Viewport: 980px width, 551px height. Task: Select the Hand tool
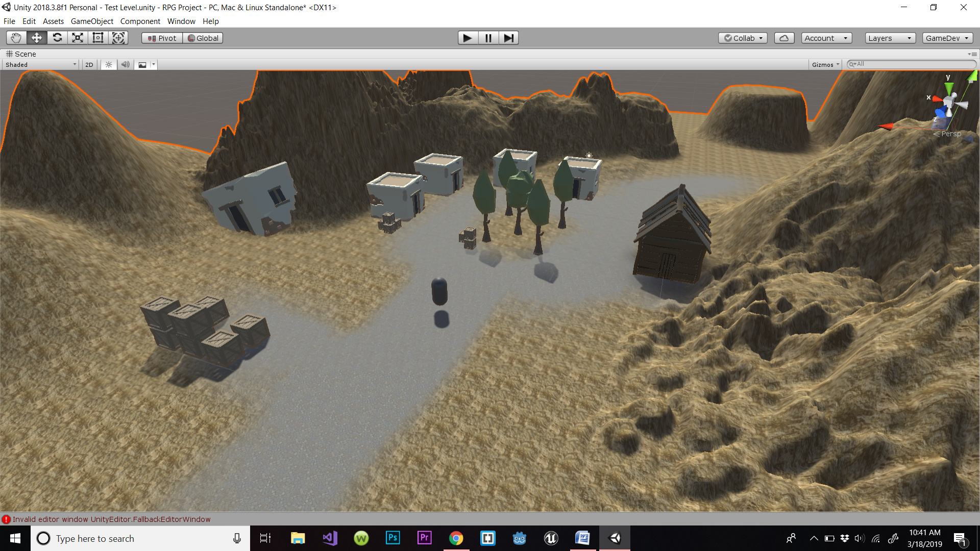15,37
